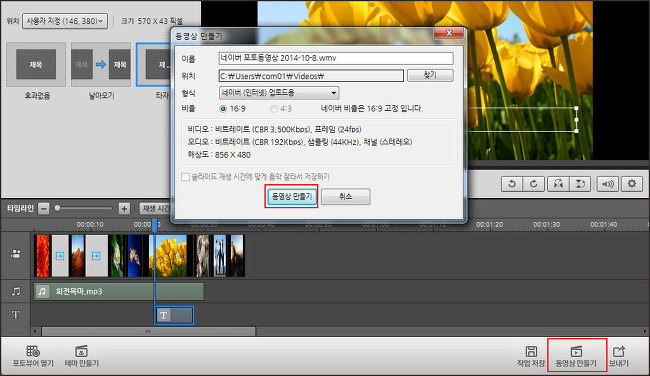Click the first transition icon in the video track

60,256
